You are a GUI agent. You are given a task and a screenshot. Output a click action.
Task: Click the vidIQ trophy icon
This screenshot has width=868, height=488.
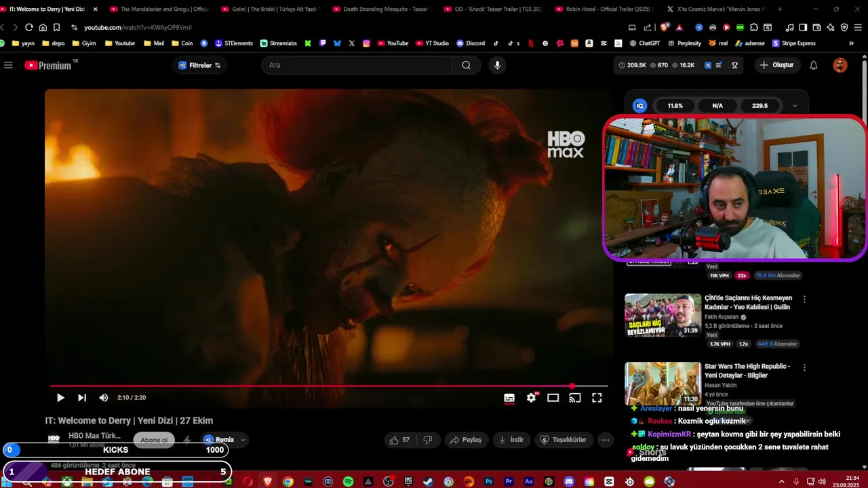point(734,65)
